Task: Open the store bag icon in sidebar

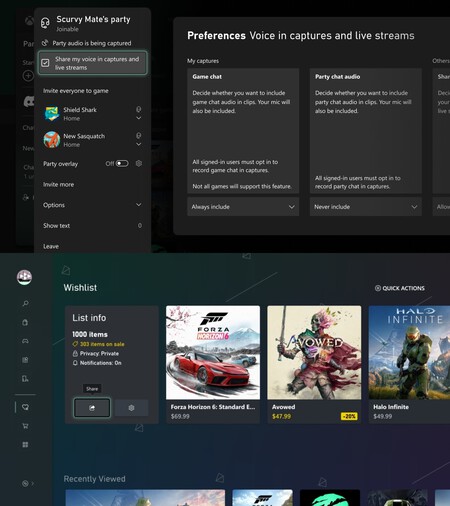Action: (x=25, y=322)
